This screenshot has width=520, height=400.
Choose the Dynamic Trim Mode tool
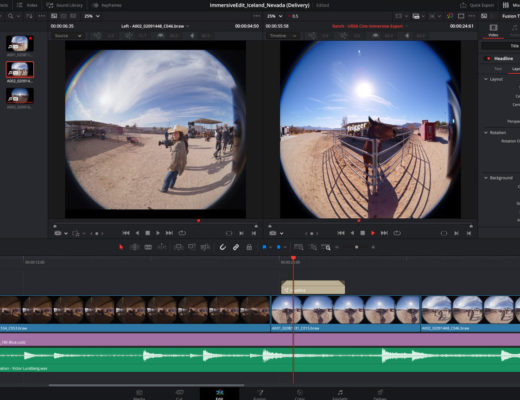coord(148,247)
